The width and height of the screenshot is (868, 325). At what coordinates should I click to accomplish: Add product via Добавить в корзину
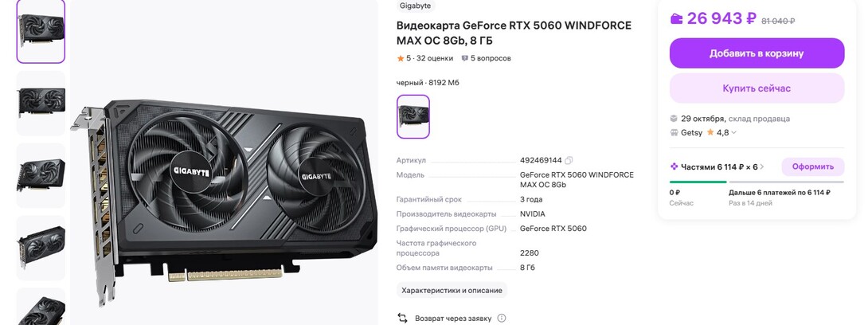pos(757,53)
